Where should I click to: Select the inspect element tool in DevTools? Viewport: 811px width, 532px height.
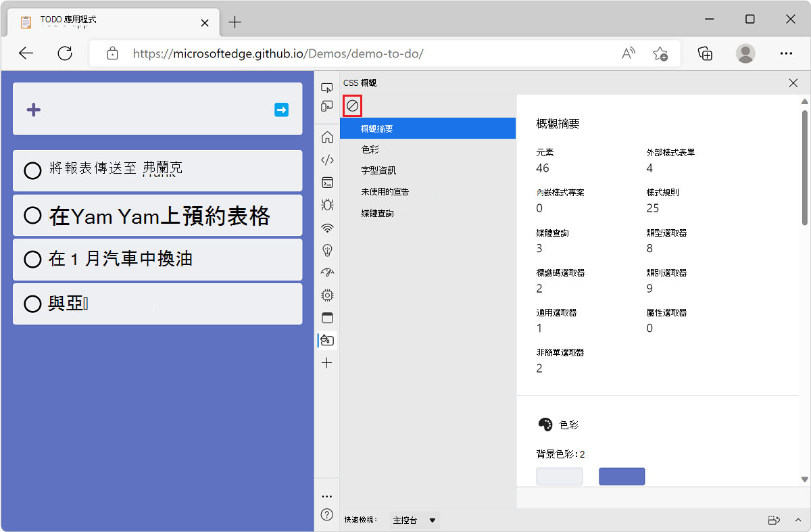pos(327,87)
